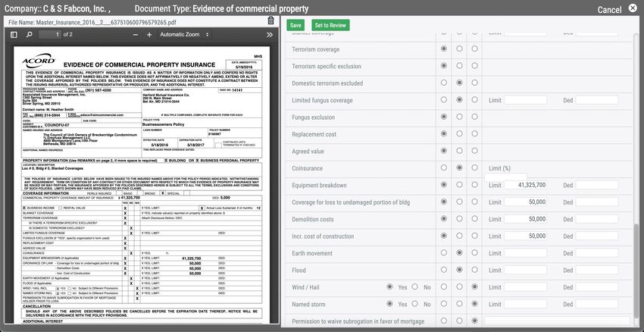Screen dimensions: 644x332
Task: Click the 'Fungus exclusion' row label
Action: pyautogui.click(x=313, y=117)
